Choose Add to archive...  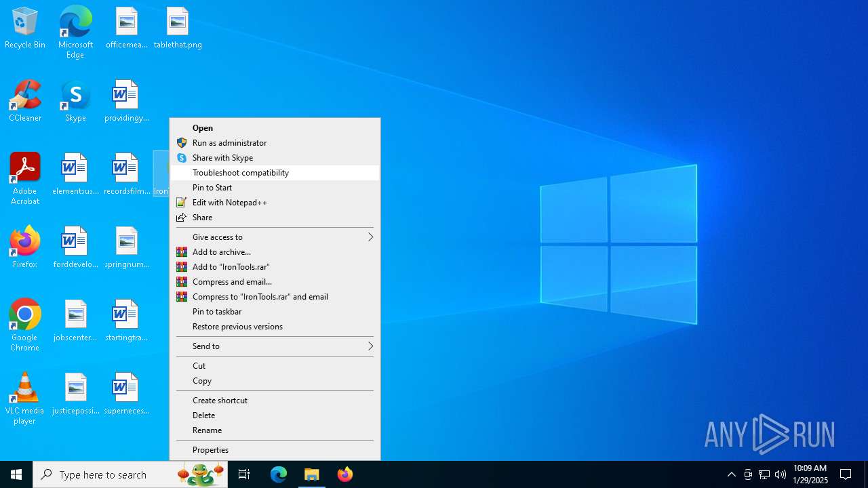coord(275,252)
